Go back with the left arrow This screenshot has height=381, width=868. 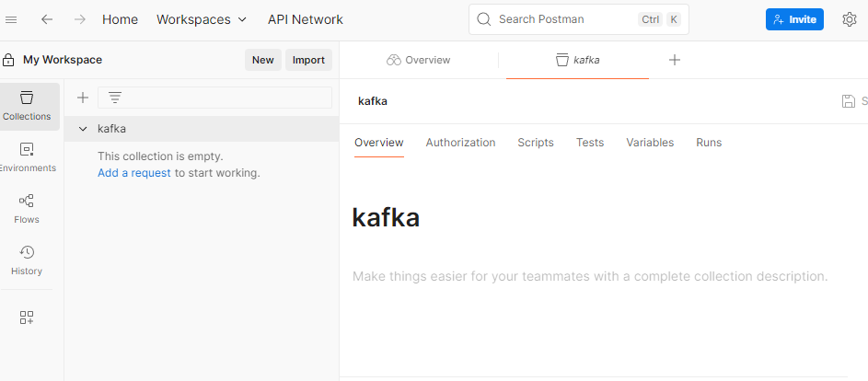coord(47,19)
